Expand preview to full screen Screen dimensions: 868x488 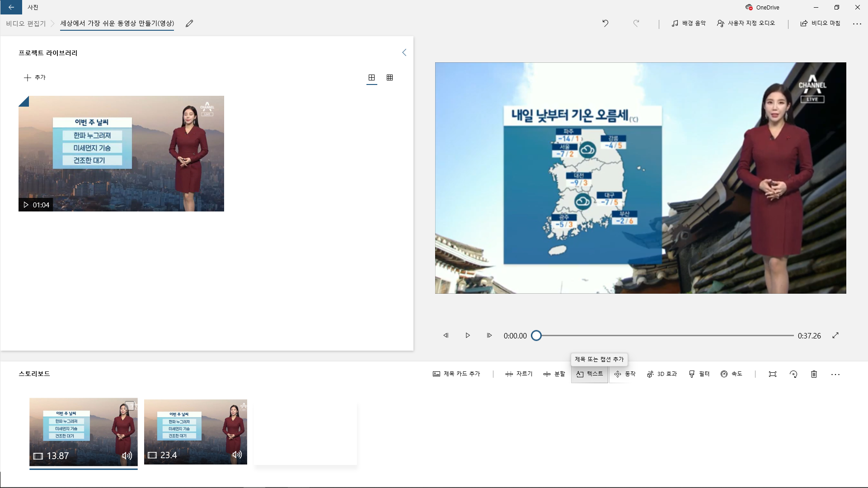(835, 335)
